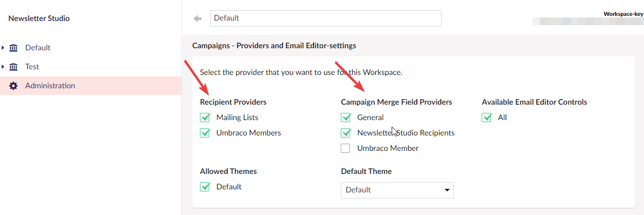The width and height of the screenshot is (644, 215).
Task: Click the Allowed Themes heading
Action: click(x=228, y=171)
